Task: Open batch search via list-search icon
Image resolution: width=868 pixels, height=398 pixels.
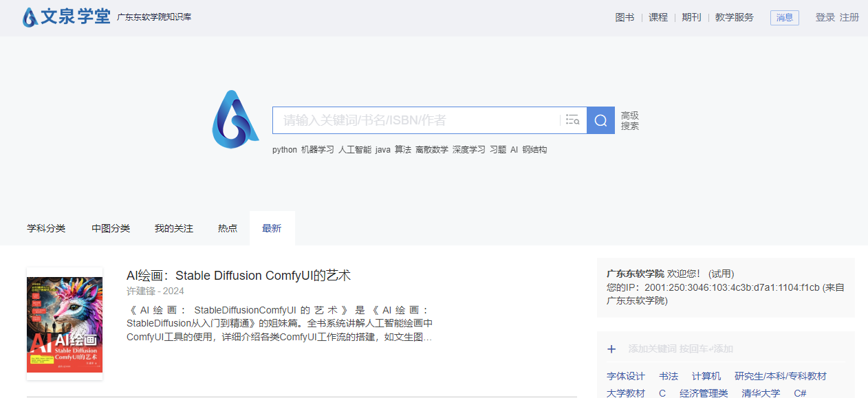Action: point(572,120)
